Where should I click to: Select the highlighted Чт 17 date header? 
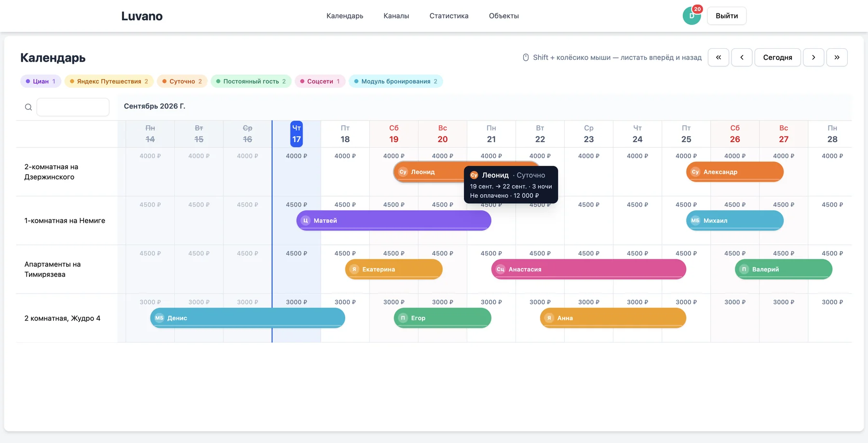[x=297, y=134]
